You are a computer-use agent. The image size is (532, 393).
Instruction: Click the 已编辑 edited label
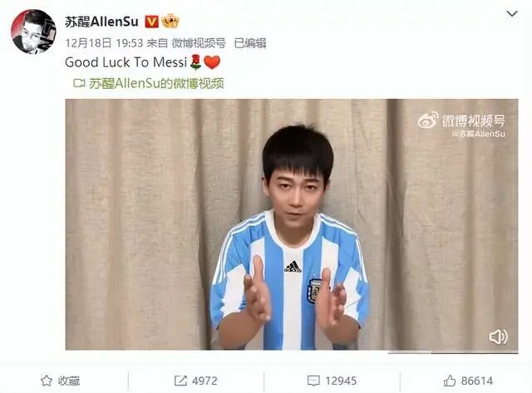(x=250, y=43)
